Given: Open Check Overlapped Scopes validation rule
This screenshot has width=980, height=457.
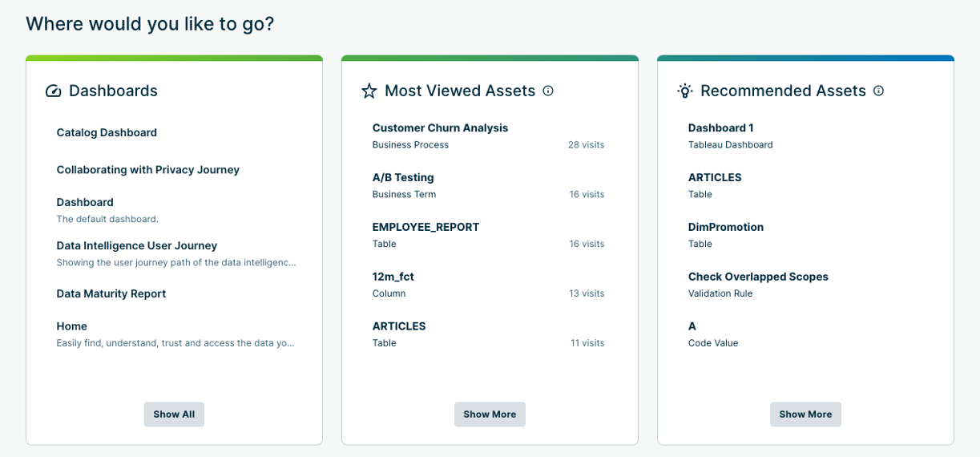Looking at the screenshot, I should click(x=757, y=277).
